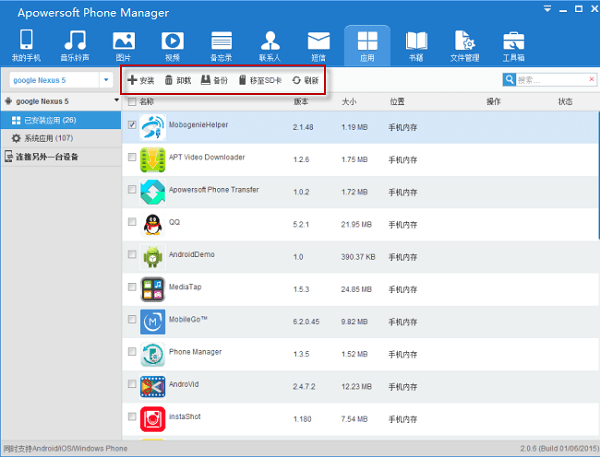Click the 刷新 refresh button

(x=305, y=79)
